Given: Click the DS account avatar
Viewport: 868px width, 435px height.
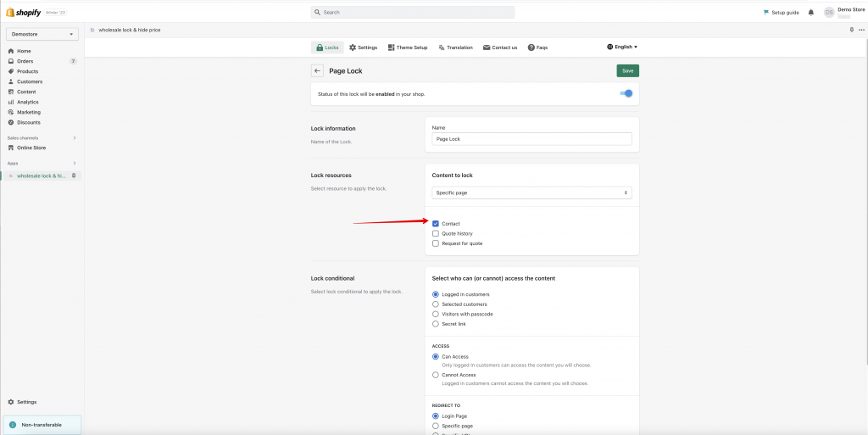Looking at the screenshot, I should click(x=829, y=12).
